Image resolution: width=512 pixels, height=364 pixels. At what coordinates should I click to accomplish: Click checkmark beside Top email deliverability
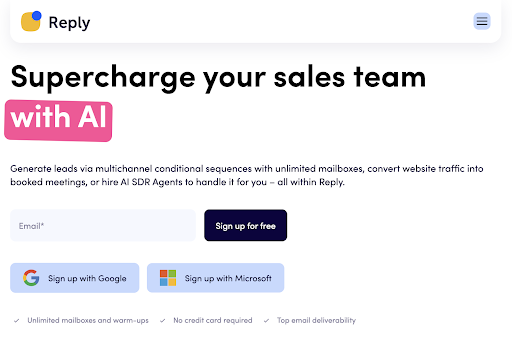tap(266, 321)
